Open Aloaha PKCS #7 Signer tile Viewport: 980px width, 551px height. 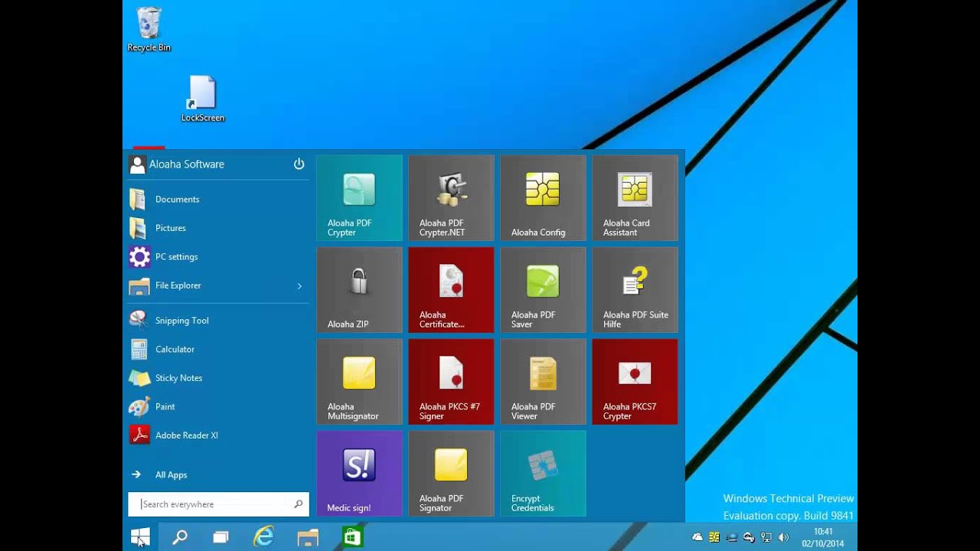[x=451, y=382]
